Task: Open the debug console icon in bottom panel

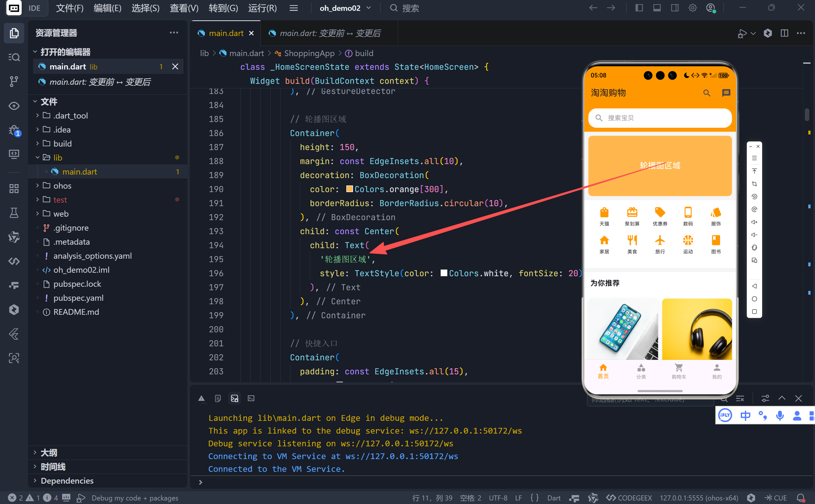Action: pos(235,398)
